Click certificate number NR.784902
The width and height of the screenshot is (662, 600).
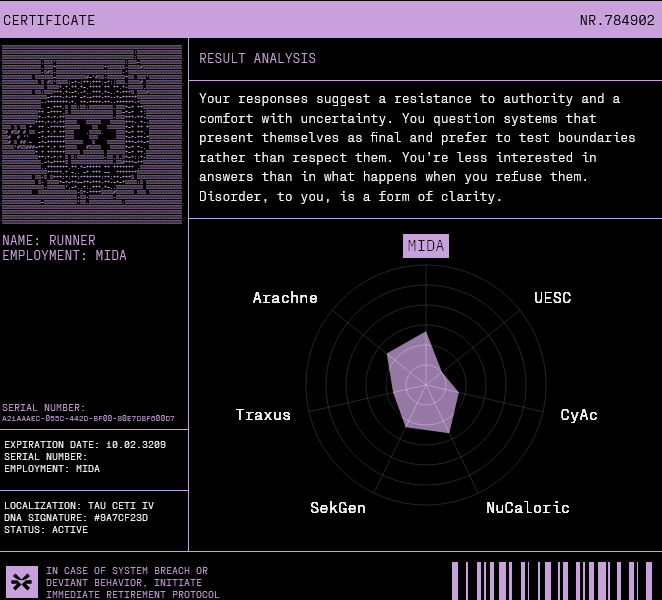coord(617,20)
